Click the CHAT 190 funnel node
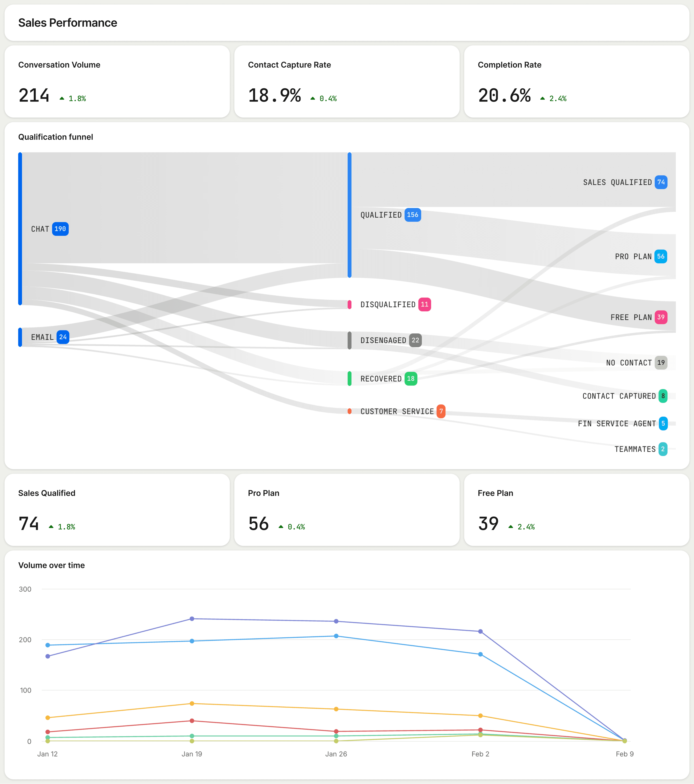 click(50, 229)
